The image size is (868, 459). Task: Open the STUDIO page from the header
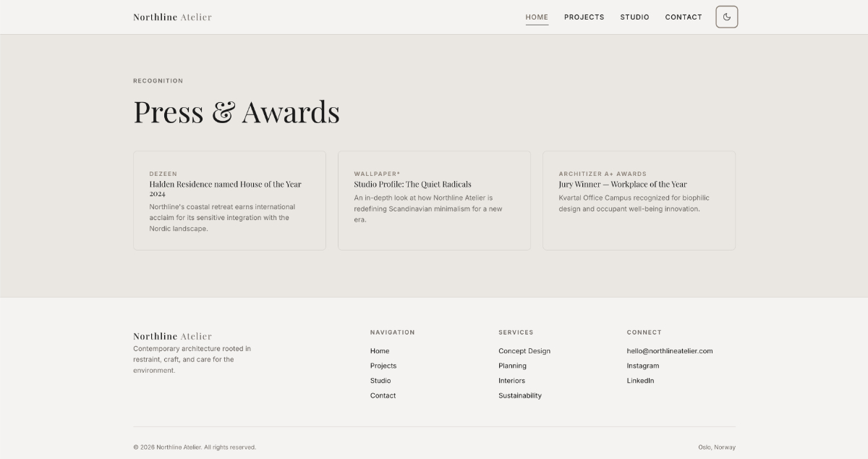(x=634, y=17)
